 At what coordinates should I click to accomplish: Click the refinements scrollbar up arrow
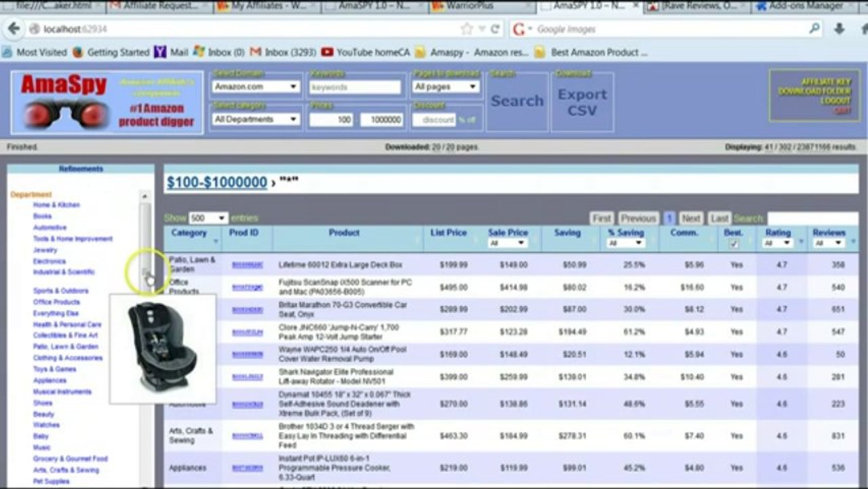click(145, 196)
